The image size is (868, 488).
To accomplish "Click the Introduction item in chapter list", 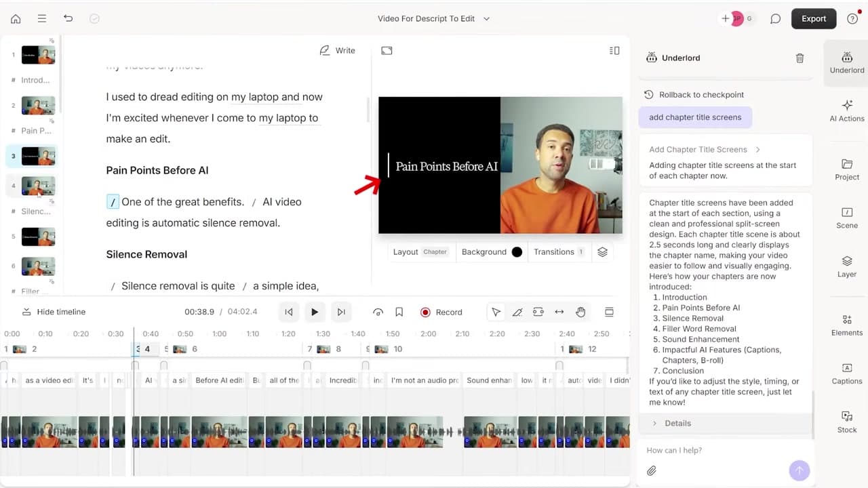I will pos(684,298).
